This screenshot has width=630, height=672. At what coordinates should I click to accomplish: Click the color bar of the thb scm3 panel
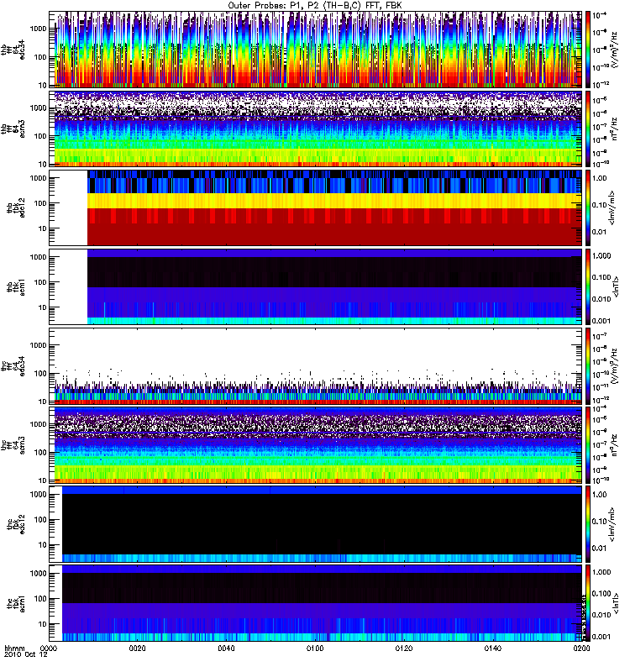click(588, 129)
